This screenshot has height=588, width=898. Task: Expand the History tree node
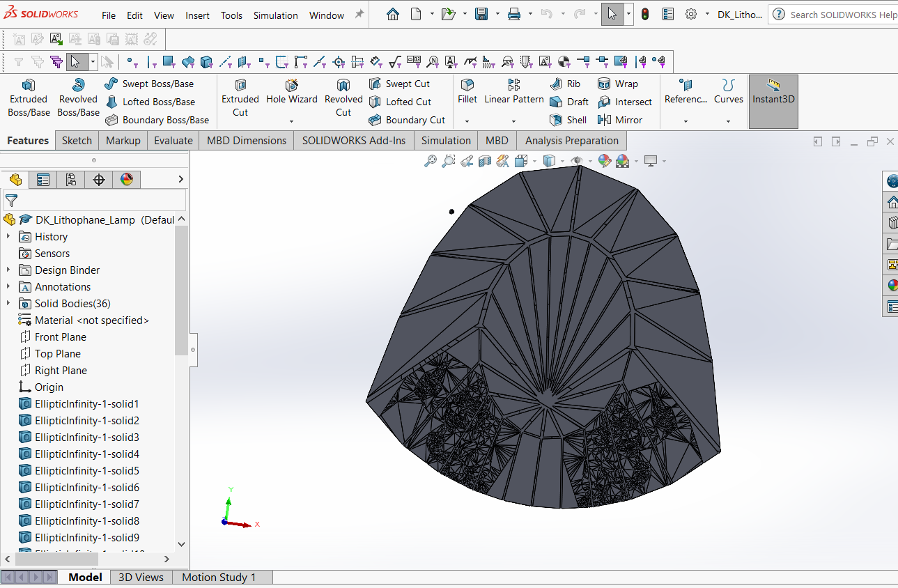8,237
